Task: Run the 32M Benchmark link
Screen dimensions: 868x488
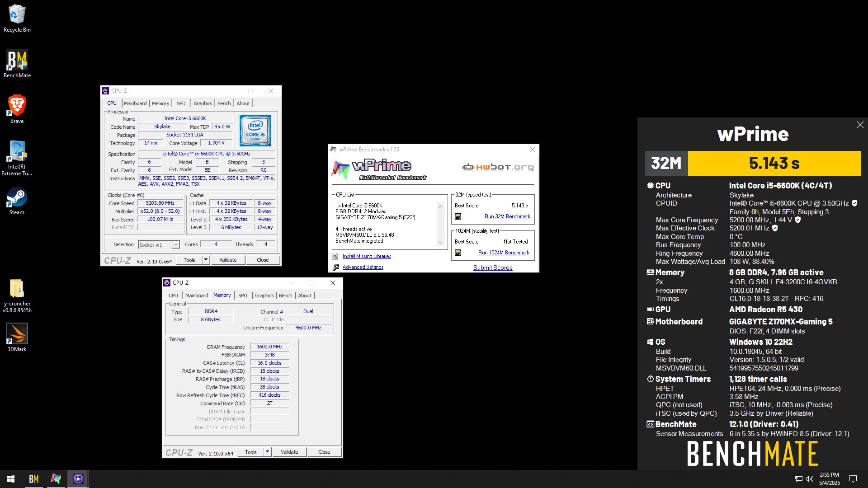Action: click(507, 216)
